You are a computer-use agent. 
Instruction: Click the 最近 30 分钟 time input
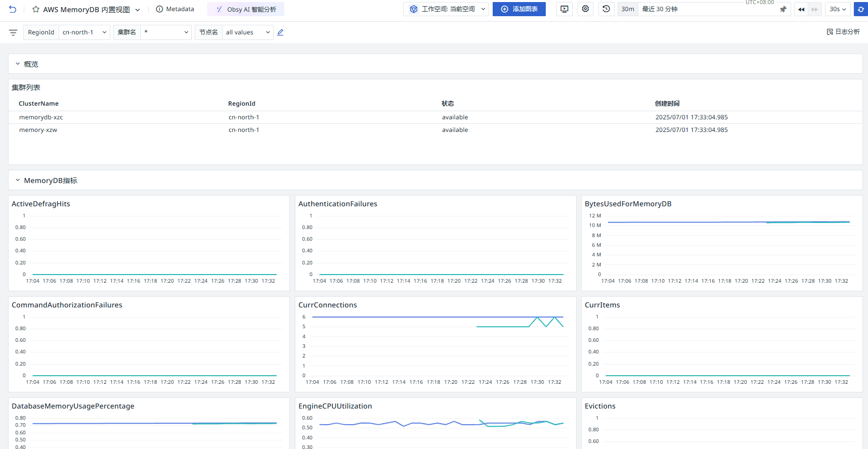[708, 9]
